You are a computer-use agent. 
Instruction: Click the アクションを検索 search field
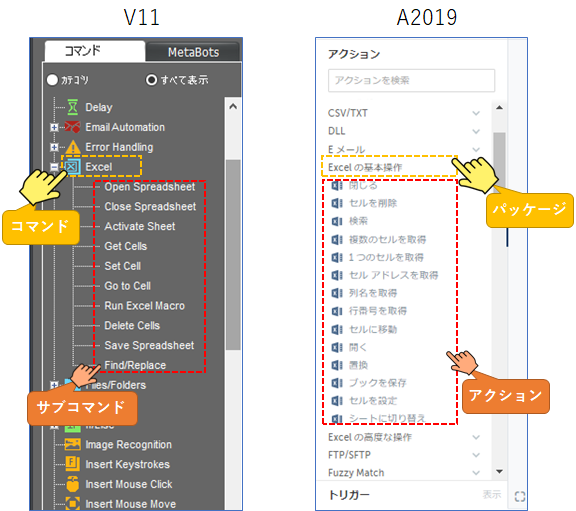point(411,80)
